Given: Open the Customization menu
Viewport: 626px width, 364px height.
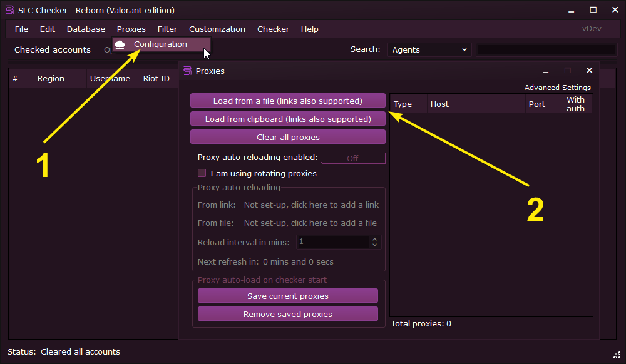Looking at the screenshot, I should (x=217, y=29).
